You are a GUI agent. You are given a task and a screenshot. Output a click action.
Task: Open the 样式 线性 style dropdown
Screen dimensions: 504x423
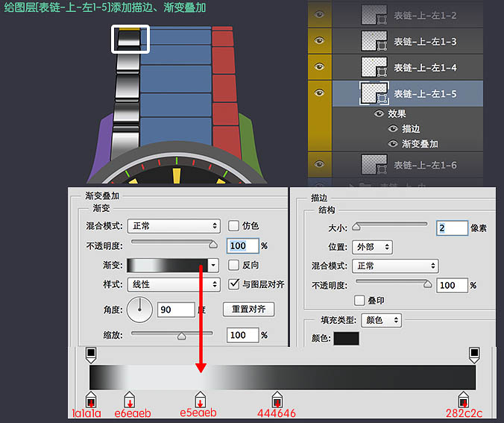[x=174, y=284]
